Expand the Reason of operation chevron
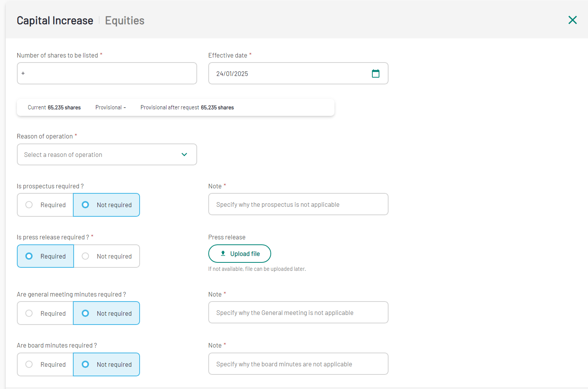 [184, 155]
